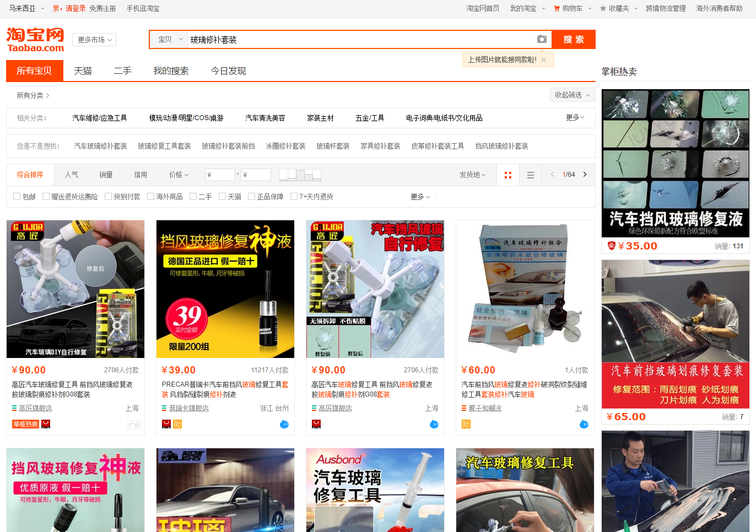756x532 pixels.
Task: Open the shopping cart icon
Action: click(x=557, y=8)
